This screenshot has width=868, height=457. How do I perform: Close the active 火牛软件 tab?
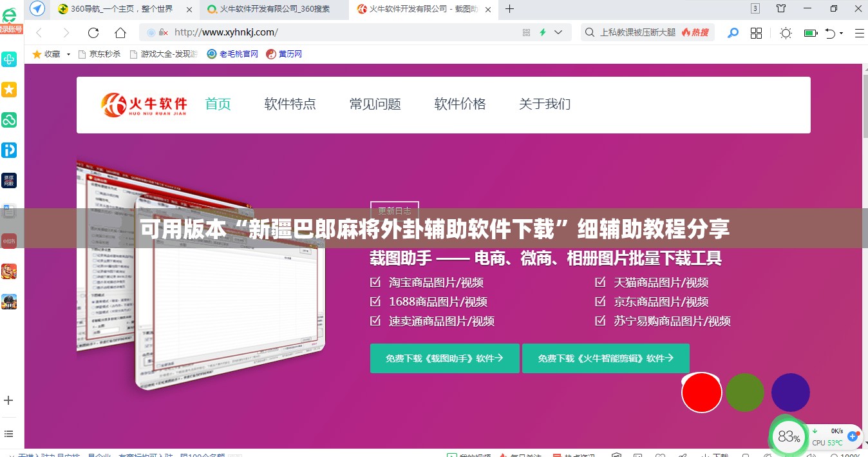[488, 8]
